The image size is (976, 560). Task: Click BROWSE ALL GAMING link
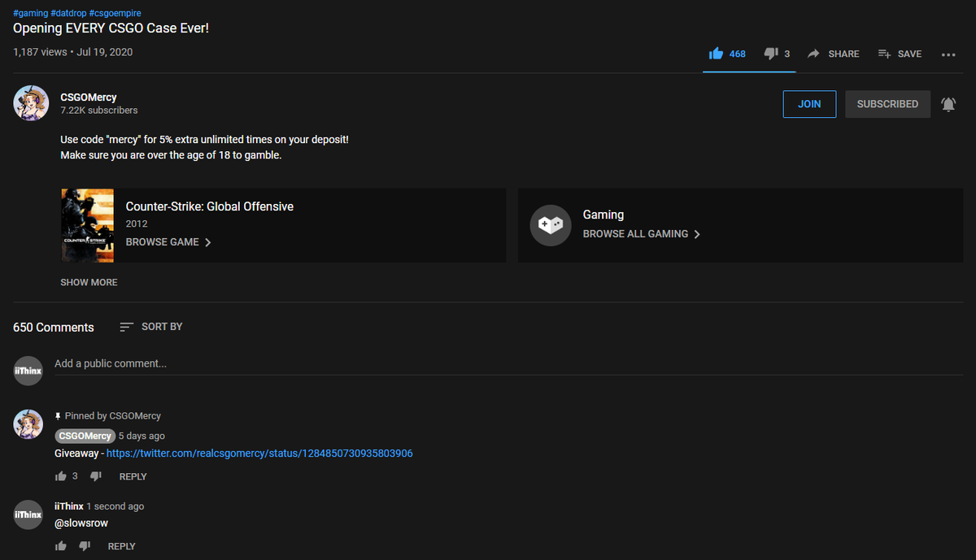[642, 234]
